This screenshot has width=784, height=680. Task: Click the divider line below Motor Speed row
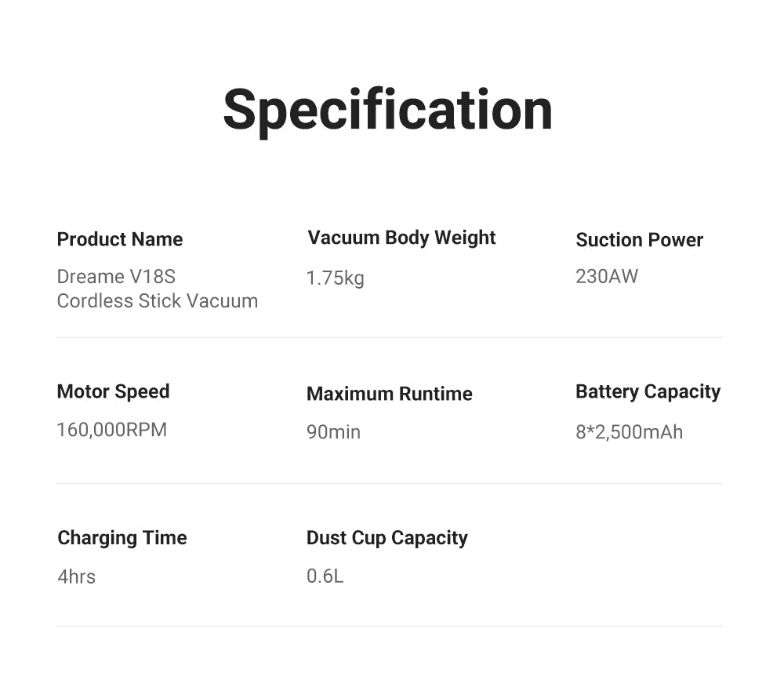pos(389,483)
